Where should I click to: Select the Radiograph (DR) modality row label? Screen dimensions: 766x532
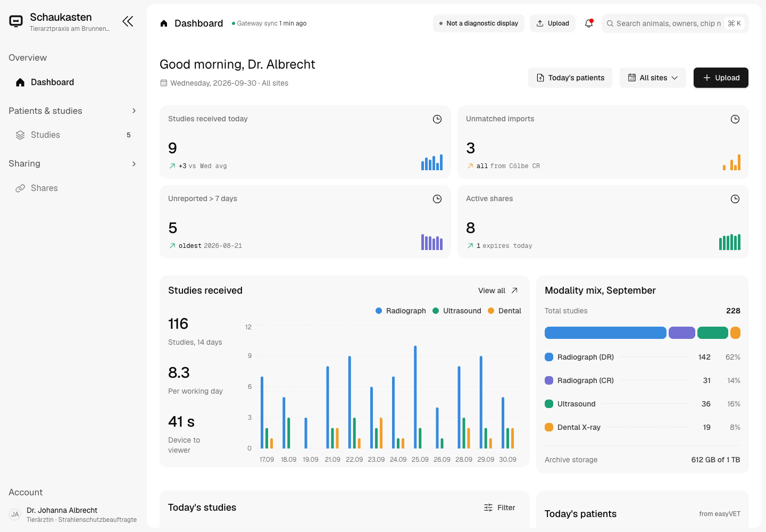pyautogui.click(x=586, y=357)
